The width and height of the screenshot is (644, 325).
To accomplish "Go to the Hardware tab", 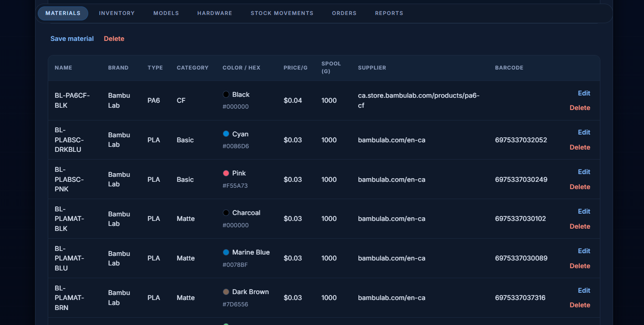I will click(215, 13).
